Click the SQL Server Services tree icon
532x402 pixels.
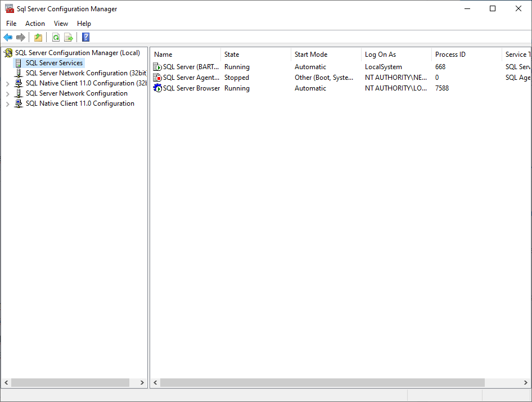[x=19, y=63]
